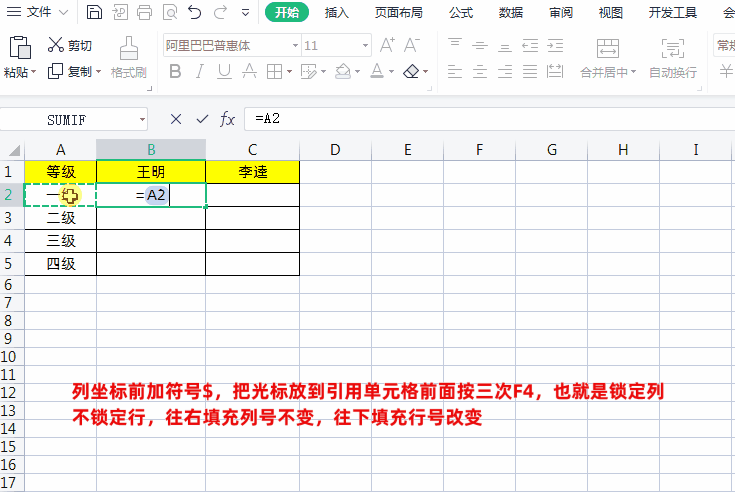Click the 格式刷 format painter
Viewport: 735px width, 492px height.
[128, 58]
